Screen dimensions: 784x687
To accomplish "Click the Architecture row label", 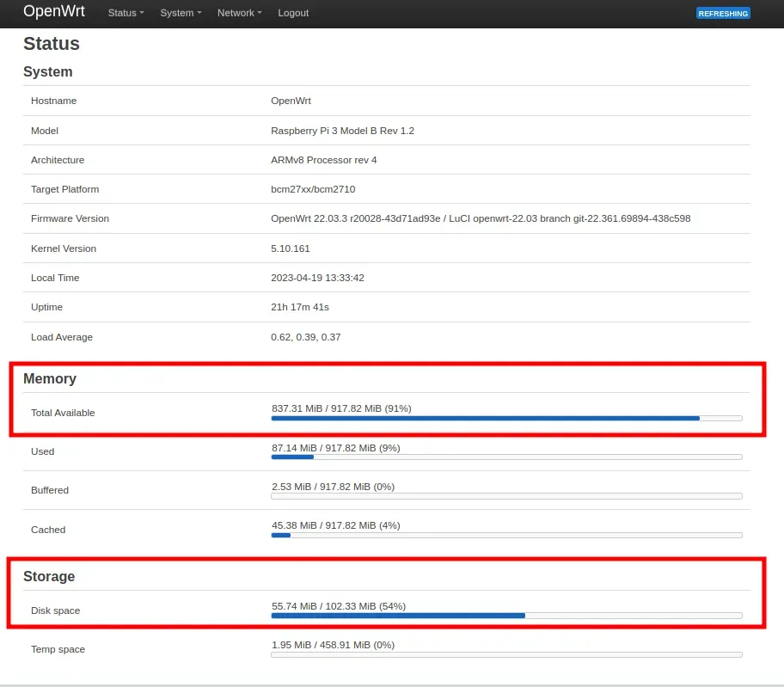I will (58, 160).
